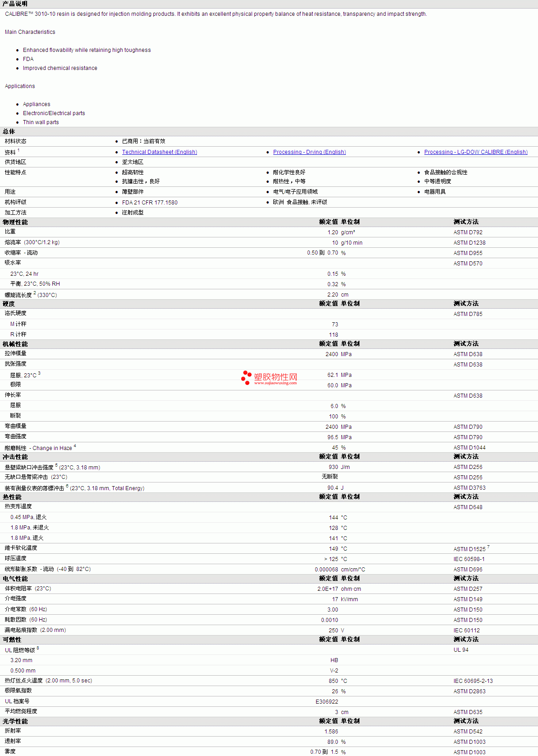The height and width of the screenshot is (756, 538).
Task: Open the Technical Datasheet (English) link
Action: (159, 152)
